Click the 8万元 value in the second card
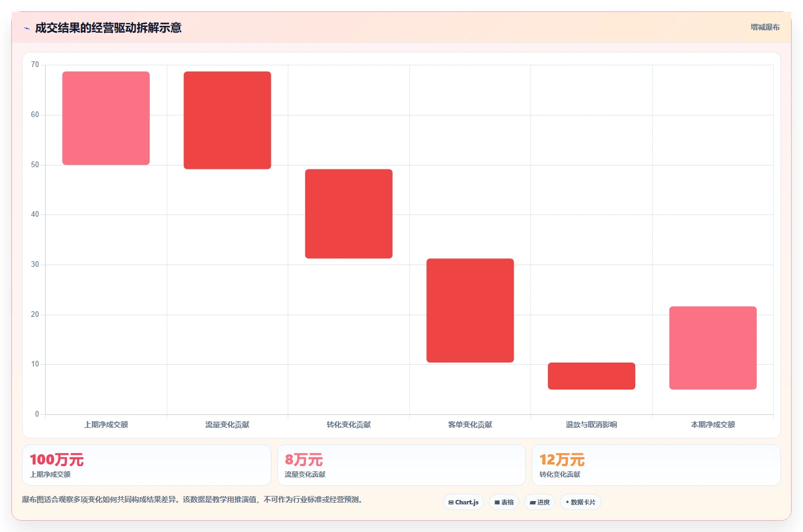The image size is (803, 532). click(304, 460)
